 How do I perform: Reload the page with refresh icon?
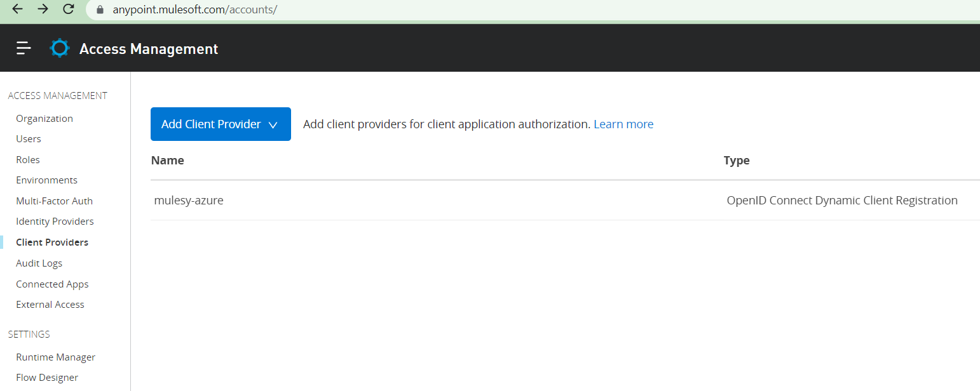click(x=69, y=9)
